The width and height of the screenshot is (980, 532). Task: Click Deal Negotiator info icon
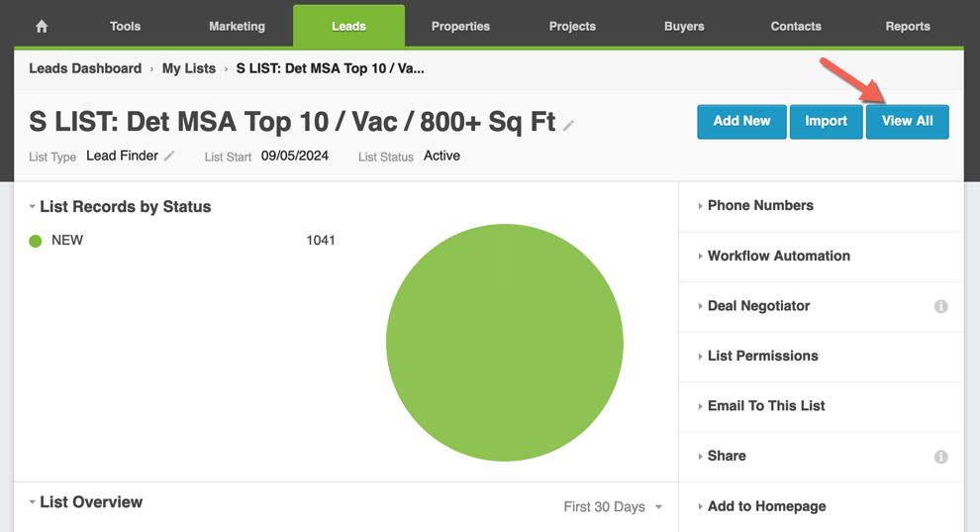point(940,307)
